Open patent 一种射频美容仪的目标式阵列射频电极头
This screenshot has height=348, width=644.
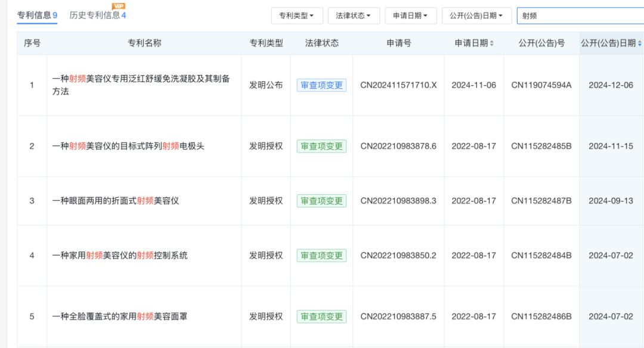tap(128, 146)
